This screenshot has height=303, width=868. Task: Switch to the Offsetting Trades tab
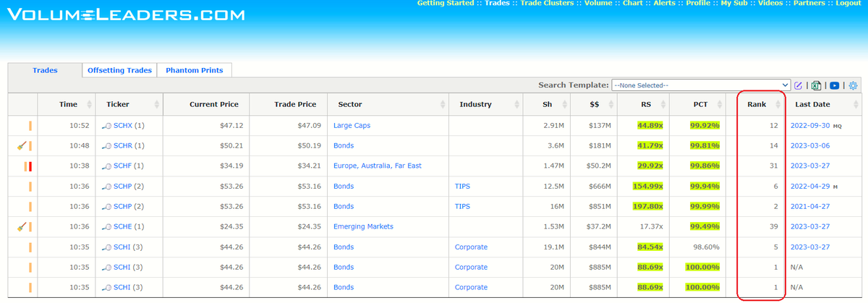pyautogui.click(x=119, y=70)
